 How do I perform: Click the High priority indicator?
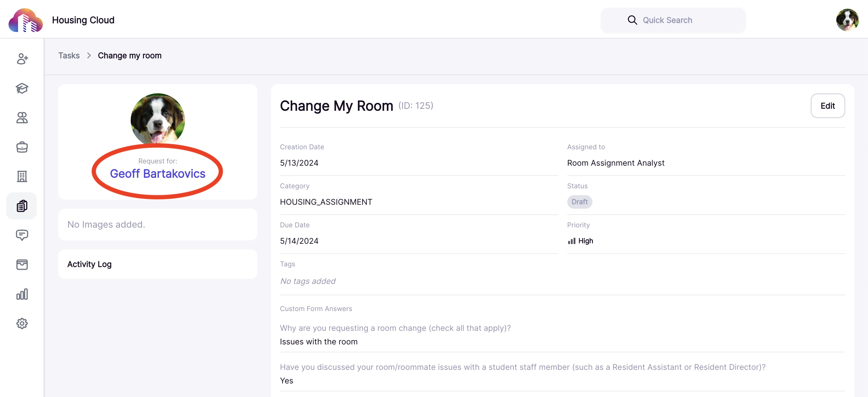[x=580, y=241]
